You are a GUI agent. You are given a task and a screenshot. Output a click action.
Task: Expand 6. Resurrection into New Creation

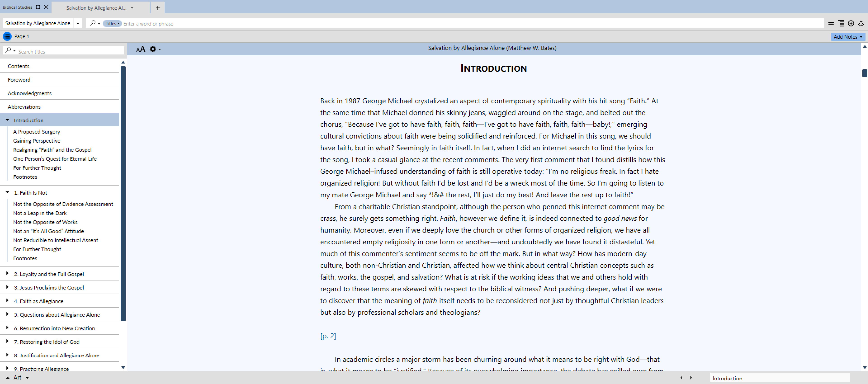click(7, 327)
